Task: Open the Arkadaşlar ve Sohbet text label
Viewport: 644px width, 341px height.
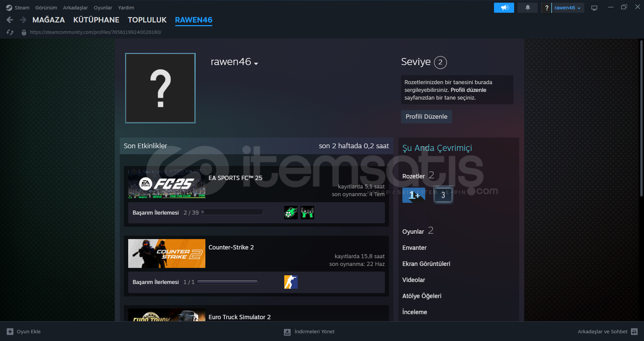Action: point(602,332)
